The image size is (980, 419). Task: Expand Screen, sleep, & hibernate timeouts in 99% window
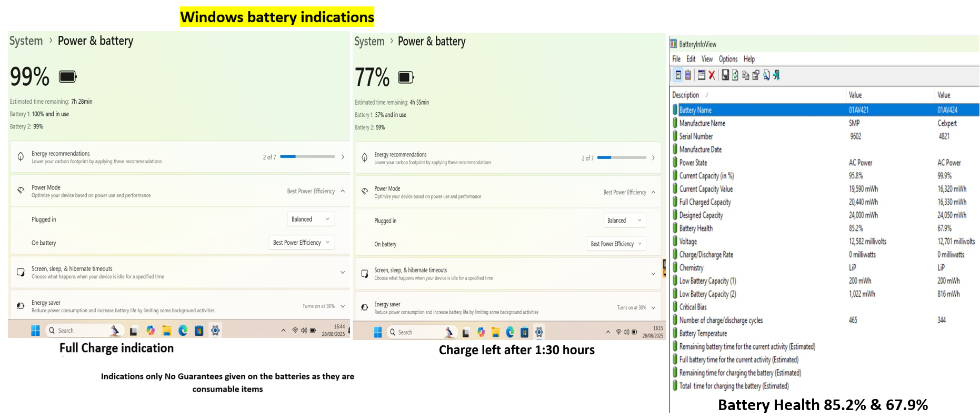343,272
